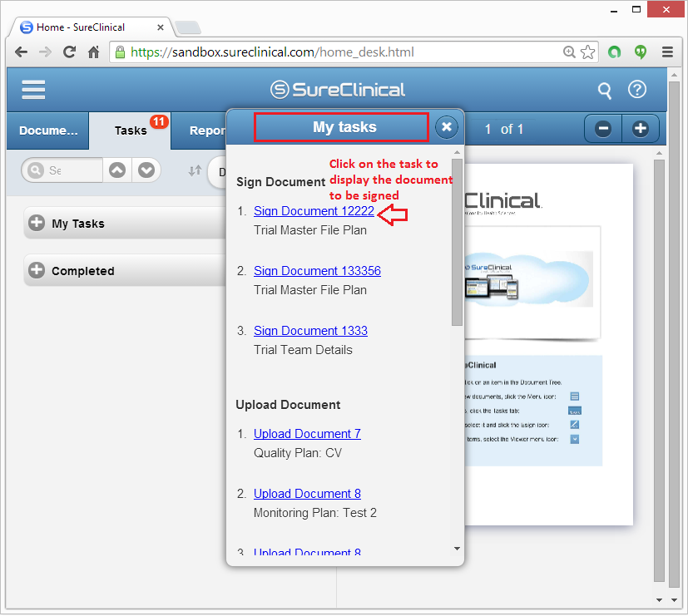This screenshot has height=616, width=688.
Task: Click the green circular extension icon
Action: [x=614, y=52]
